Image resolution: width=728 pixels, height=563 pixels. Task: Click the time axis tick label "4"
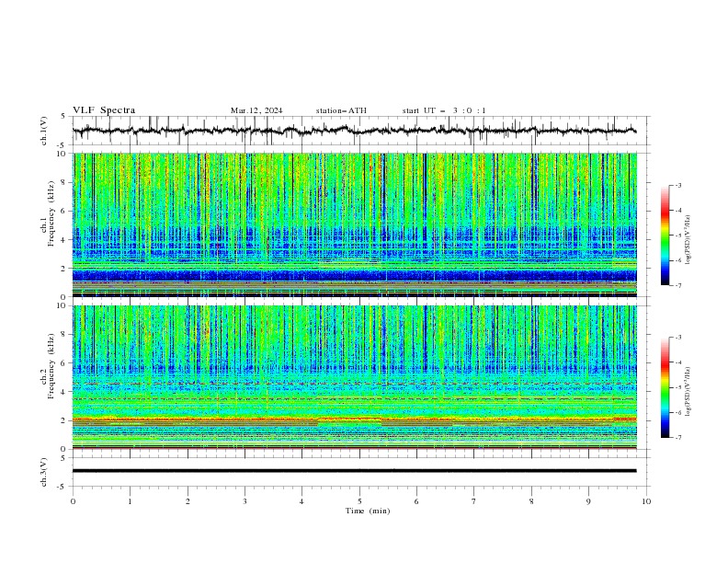click(301, 501)
